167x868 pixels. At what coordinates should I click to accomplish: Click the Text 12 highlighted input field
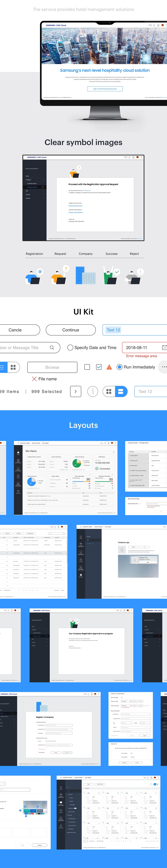coord(135,330)
